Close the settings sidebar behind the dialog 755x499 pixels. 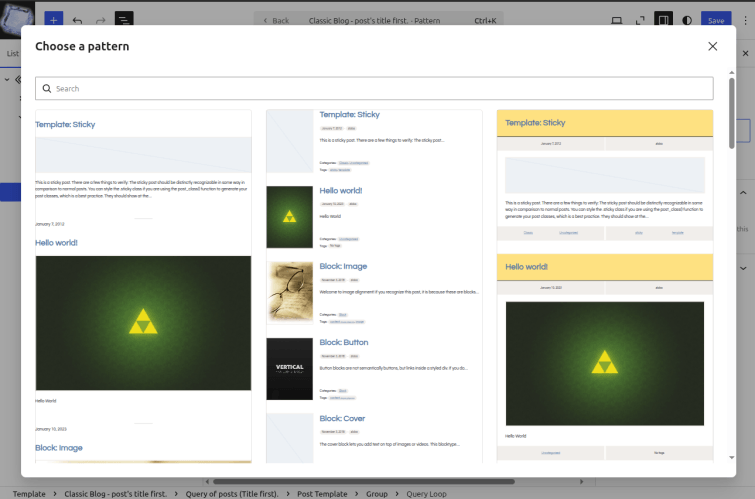tap(745, 53)
